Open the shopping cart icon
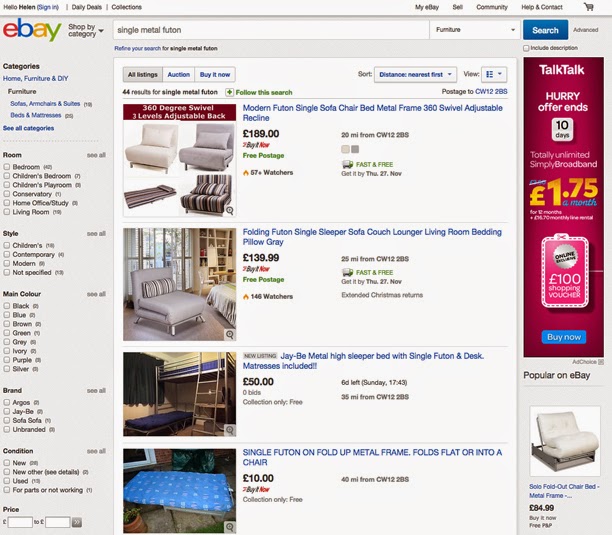 (x=589, y=7)
